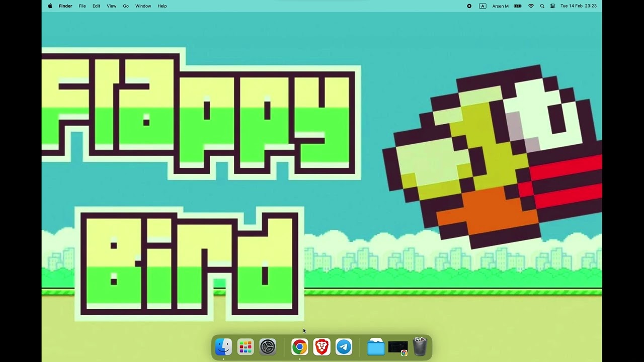644x362 pixels.
Task: Open the blue folder stack in Dock
Action: 376,347
